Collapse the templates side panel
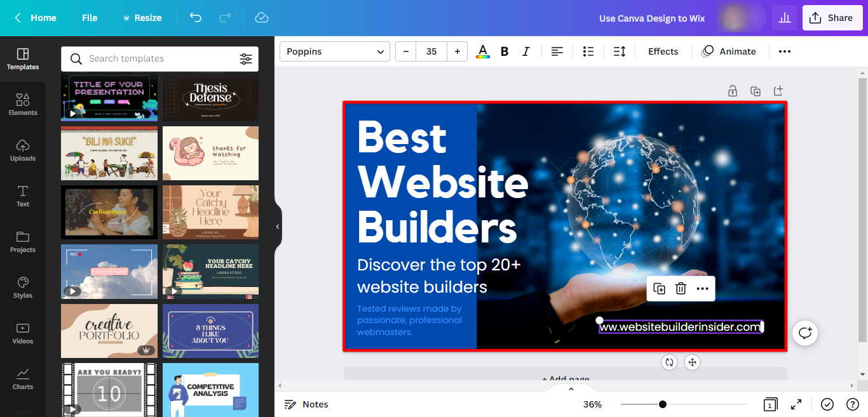The image size is (868, 417). [x=278, y=227]
